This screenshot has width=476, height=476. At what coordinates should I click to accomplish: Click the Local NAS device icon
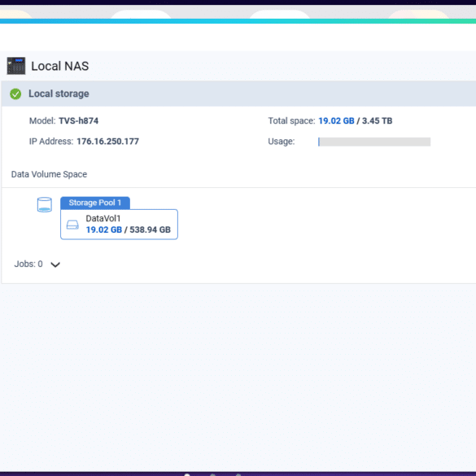pyautogui.click(x=16, y=66)
